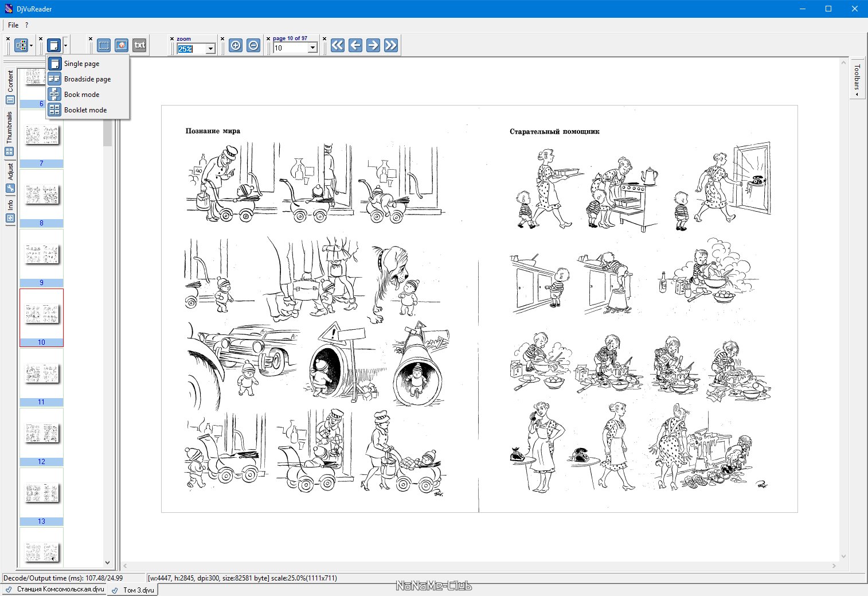Click the txt text layer icon
This screenshot has width=868, height=596.
(x=139, y=45)
